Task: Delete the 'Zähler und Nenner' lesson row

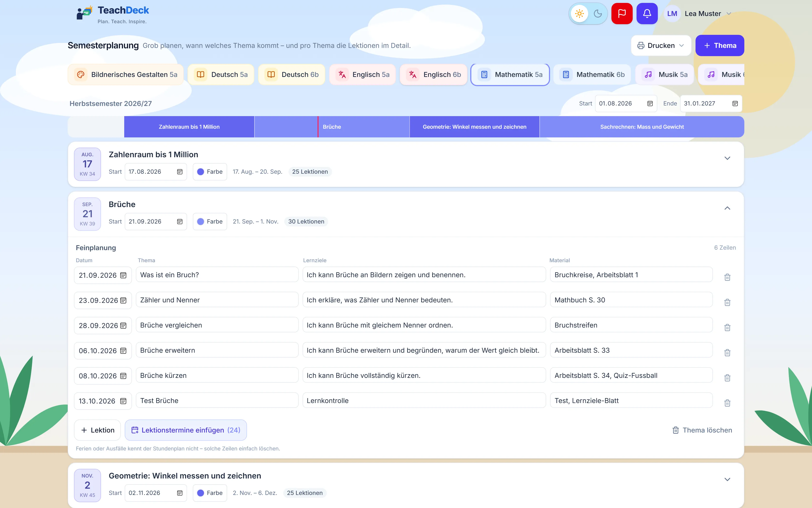Action: click(727, 302)
